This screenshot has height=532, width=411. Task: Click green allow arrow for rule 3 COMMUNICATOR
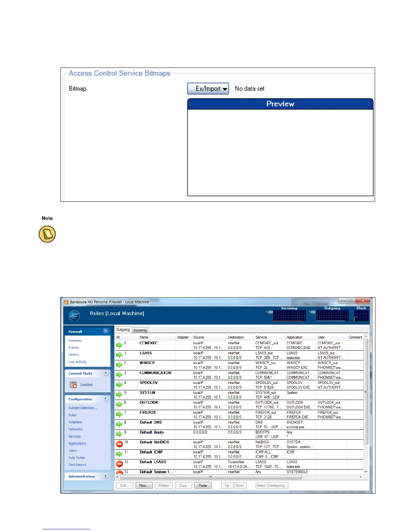119,375
